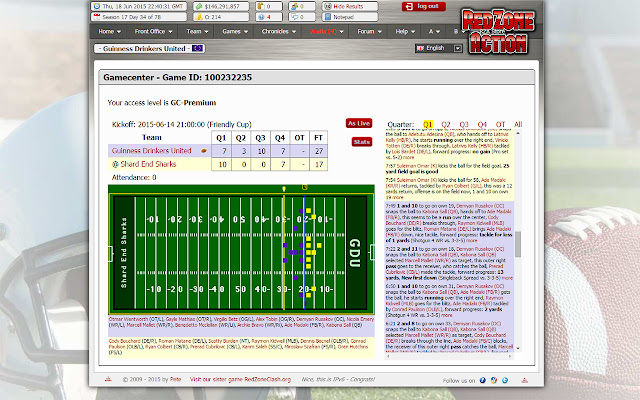Open the RedZoneClash.org sister game link

tap(240, 379)
